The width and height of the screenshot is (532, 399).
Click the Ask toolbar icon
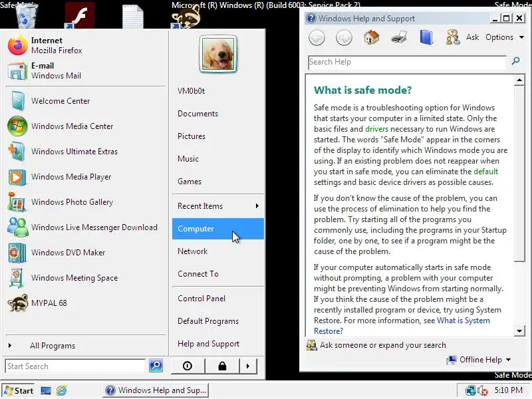click(x=453, y=37)
